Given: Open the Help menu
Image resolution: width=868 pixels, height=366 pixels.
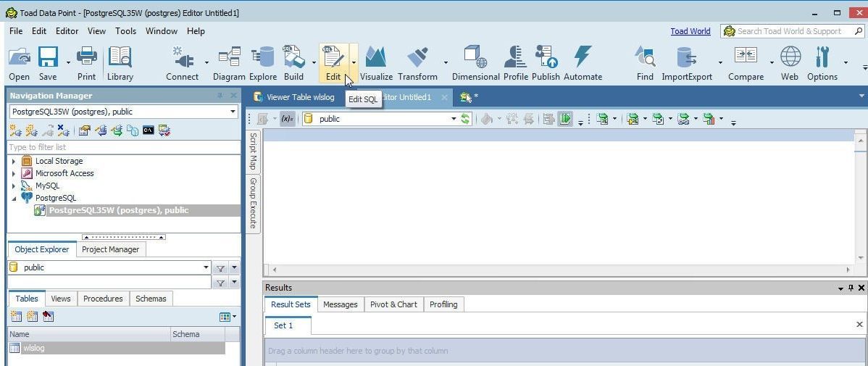Looking at the screenshot, I should pos(196,31).
